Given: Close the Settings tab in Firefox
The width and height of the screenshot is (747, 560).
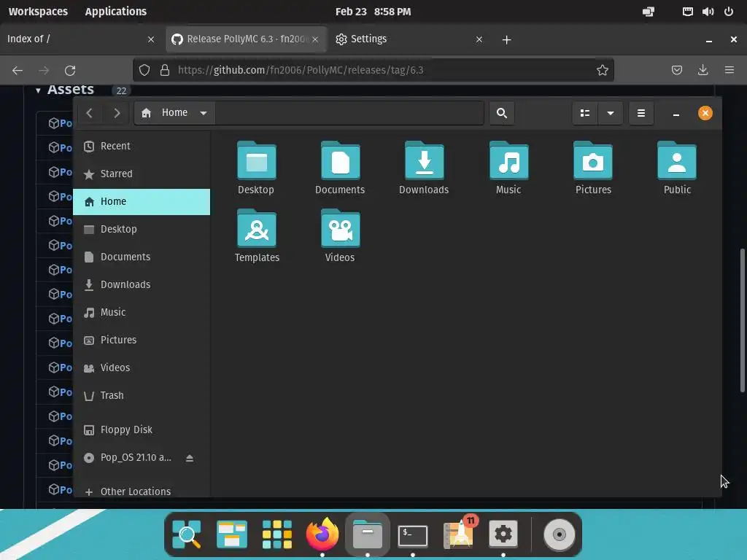Looking at the screenshot, I should coord(479,39).
